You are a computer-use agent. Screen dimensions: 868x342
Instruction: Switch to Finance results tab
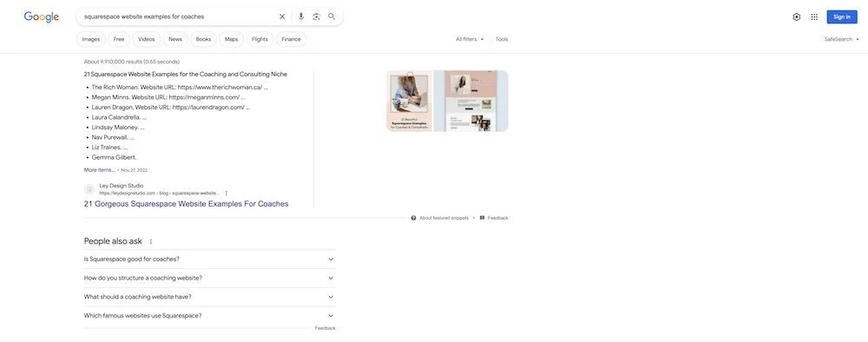click(291, 39)
